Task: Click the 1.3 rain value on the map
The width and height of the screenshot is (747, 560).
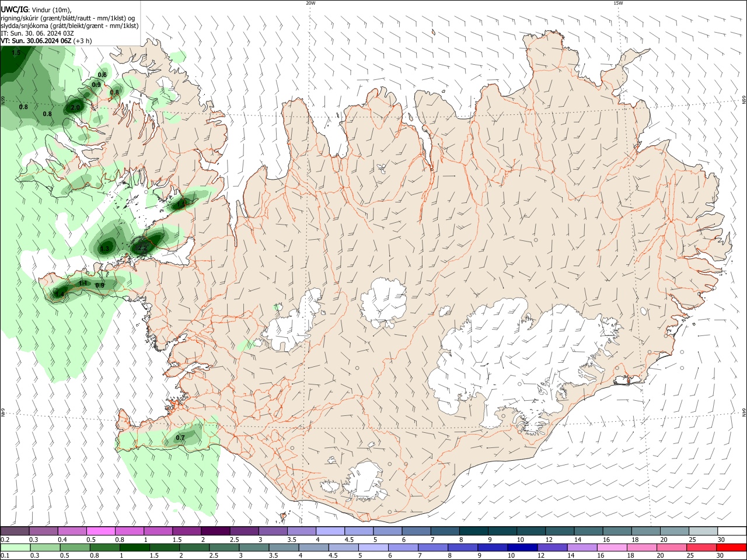Action: pos(105,249)
